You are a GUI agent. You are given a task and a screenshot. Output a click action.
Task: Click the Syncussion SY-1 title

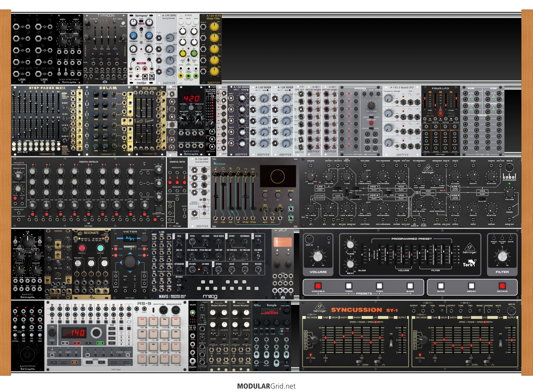pos(364,310)
